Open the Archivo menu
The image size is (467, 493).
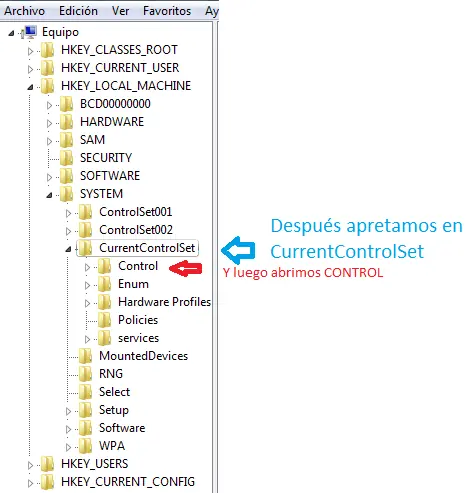tap(24, 11)
